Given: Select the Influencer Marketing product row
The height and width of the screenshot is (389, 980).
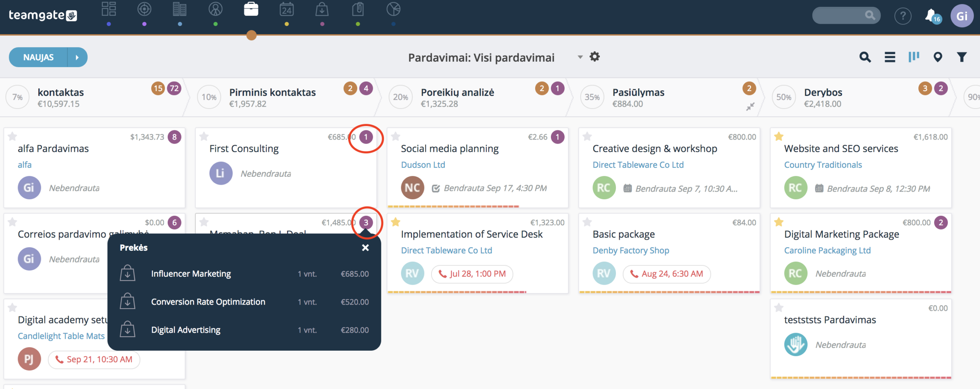Looking at the screenshot, I should pyautogui.click(x=244, y=274).
